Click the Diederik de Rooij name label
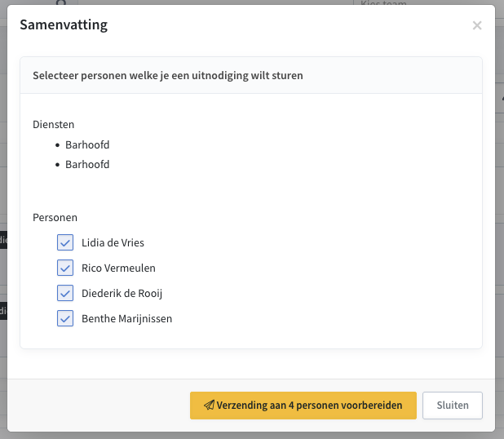The image size is (504, 439). click(x=122, y=293)
